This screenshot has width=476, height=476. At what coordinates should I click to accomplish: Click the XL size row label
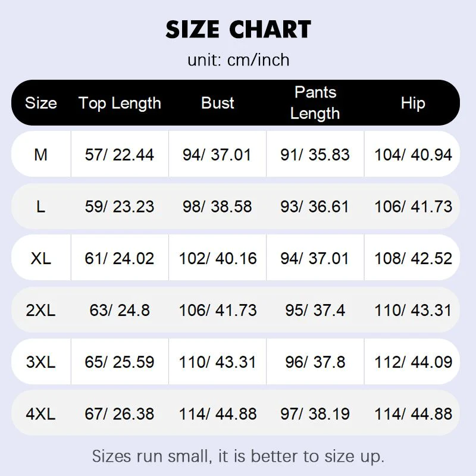[40, 258]
